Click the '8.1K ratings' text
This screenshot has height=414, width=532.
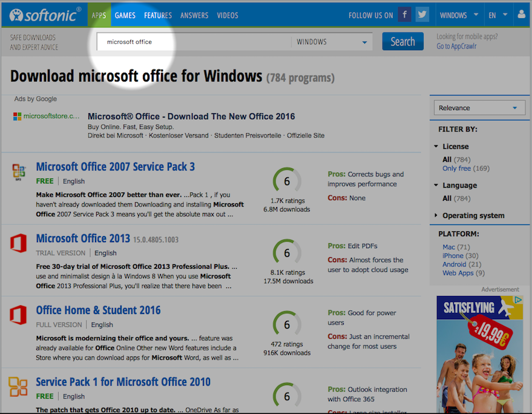(287, 272)
